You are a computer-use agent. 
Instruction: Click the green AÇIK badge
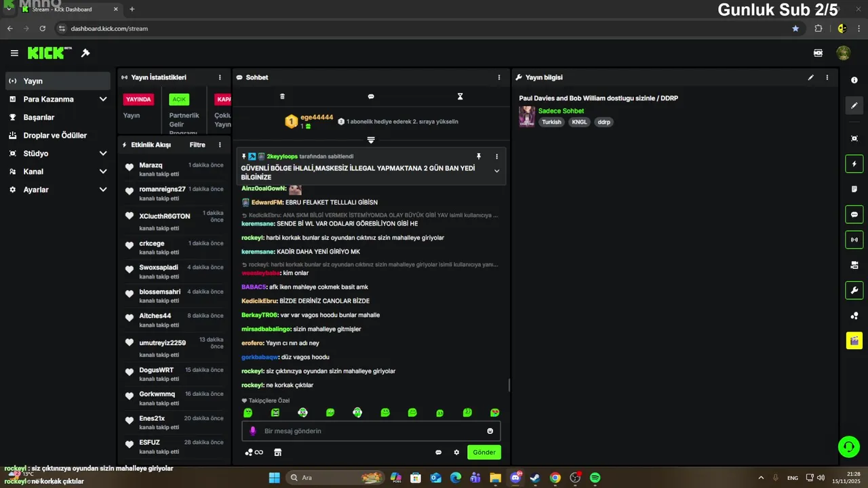click(179, 99)
